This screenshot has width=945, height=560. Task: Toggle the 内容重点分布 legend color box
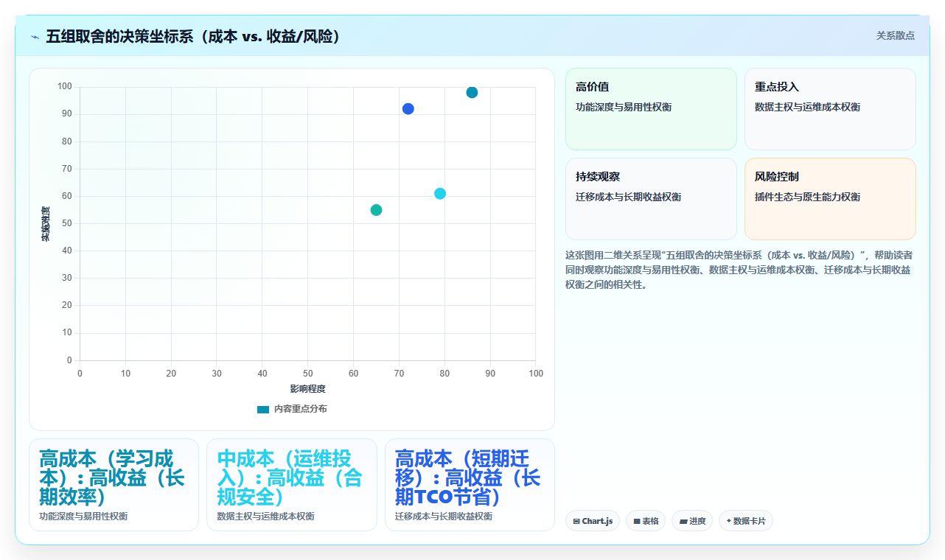click(263, 409)
